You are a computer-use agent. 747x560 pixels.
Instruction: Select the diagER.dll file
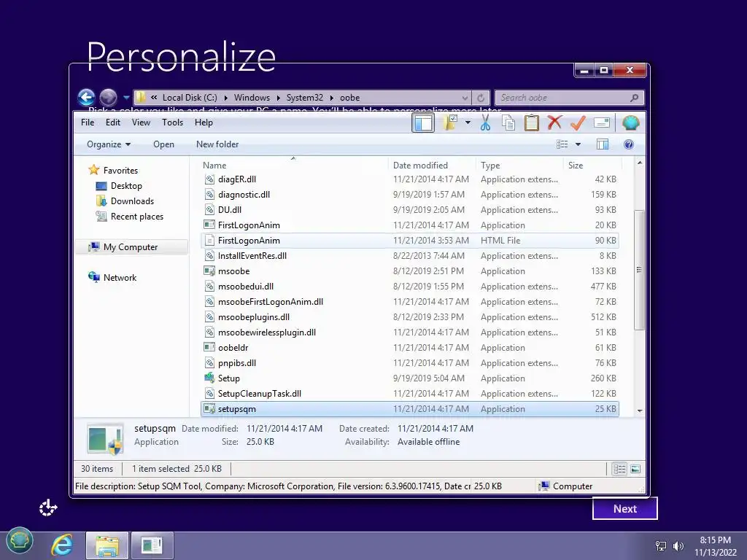point(410,179)
